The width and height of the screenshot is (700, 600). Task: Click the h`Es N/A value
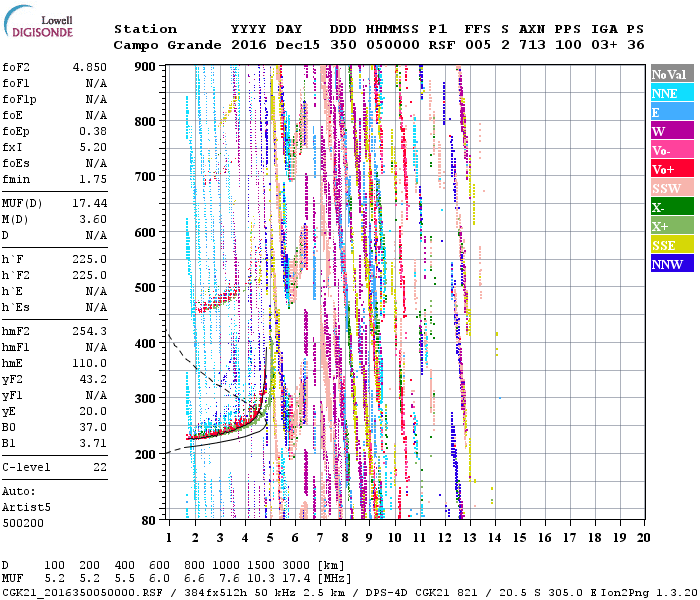pos(96,308)
